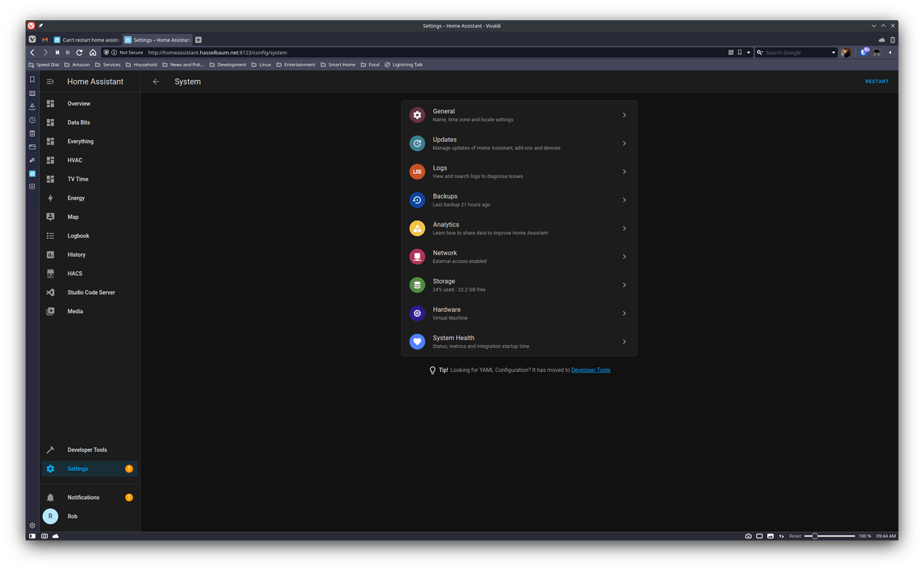
Task: Toggle page tiling from the status bar
Action: click(759, 536)
